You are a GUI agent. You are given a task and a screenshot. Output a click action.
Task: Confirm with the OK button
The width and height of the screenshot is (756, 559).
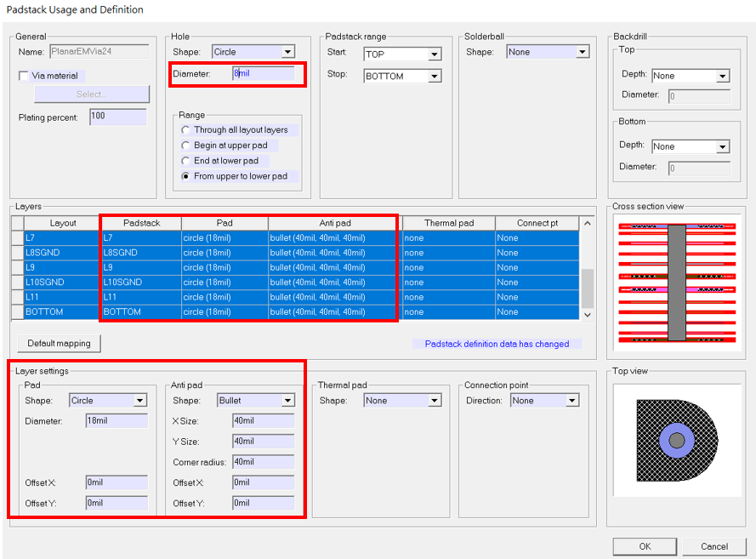point(645,546)
